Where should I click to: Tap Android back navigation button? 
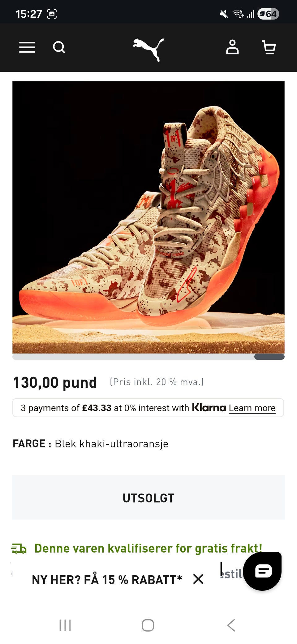pyautogui.click(x=231, y=625)
